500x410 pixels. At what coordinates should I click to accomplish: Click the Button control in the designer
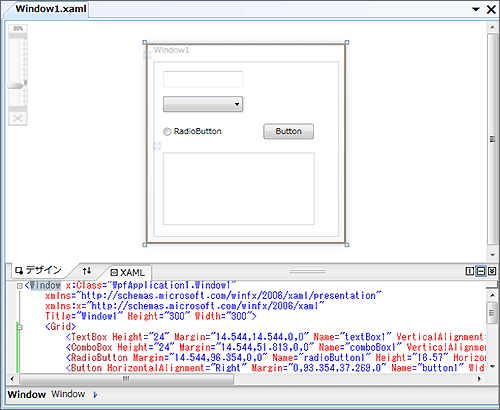[x=288, y=131]
